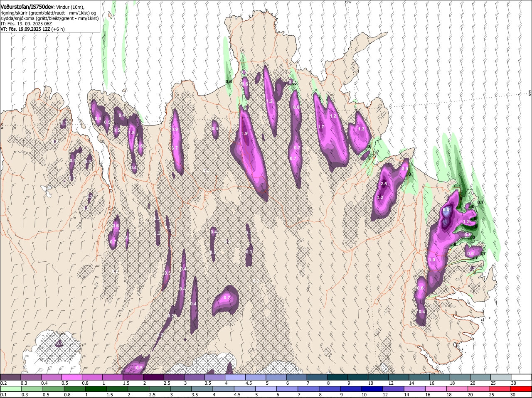The width and height of the screenshot is (532, 398).
Task: Select the lilac lower swatch for 14–16
Action: point(415,389)
